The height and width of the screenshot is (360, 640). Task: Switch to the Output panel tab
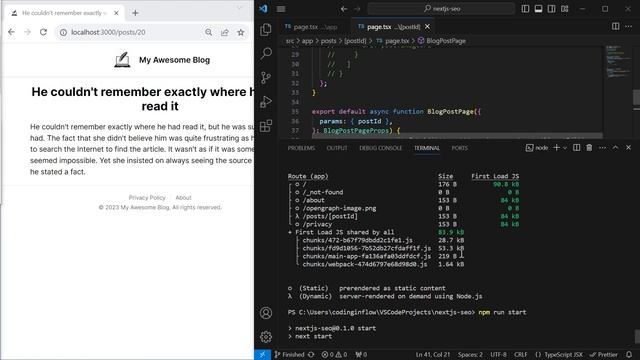click(x=337, y=148)
